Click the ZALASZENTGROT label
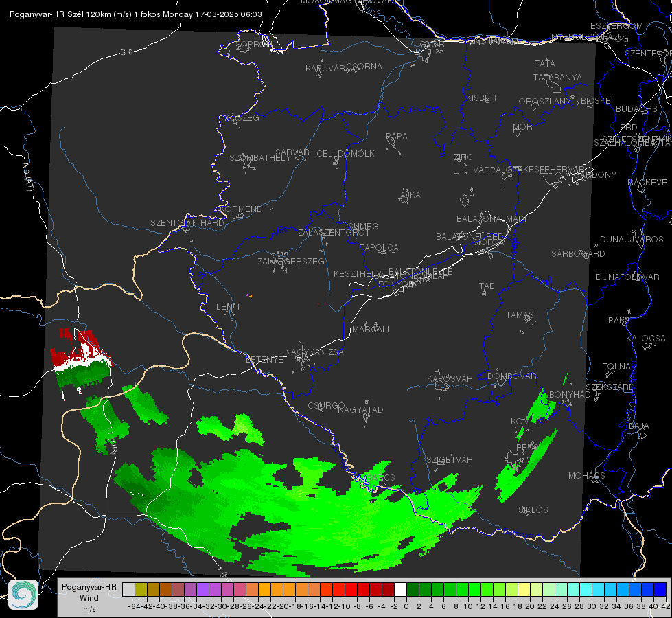This screenshot has height=618, width=672. (334, 233)
